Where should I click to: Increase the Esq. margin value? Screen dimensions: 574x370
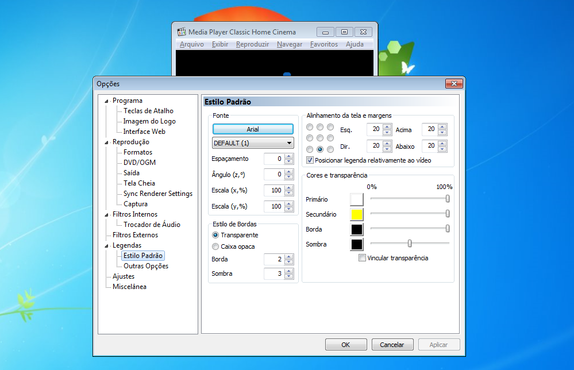coord(387,127)
